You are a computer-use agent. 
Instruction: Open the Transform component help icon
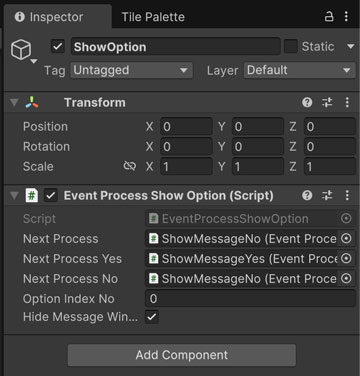click(307, 102)
